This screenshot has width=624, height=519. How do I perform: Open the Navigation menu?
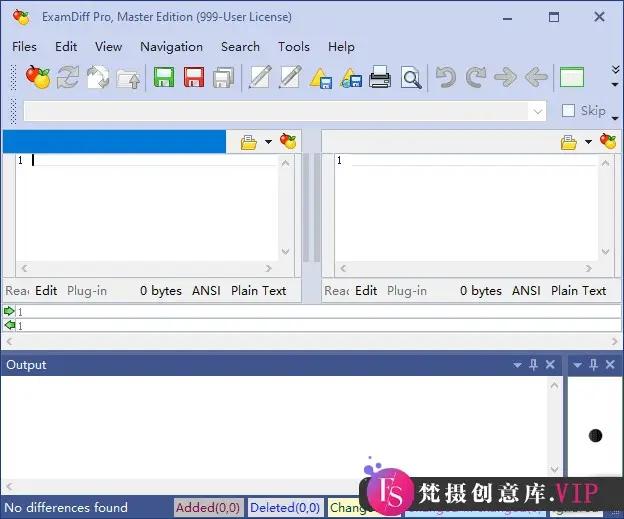(x=172, y=47)
